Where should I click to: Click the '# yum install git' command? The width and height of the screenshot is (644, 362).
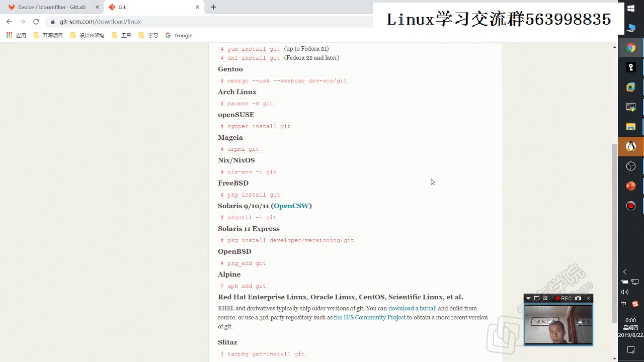[x=250, y=49]
